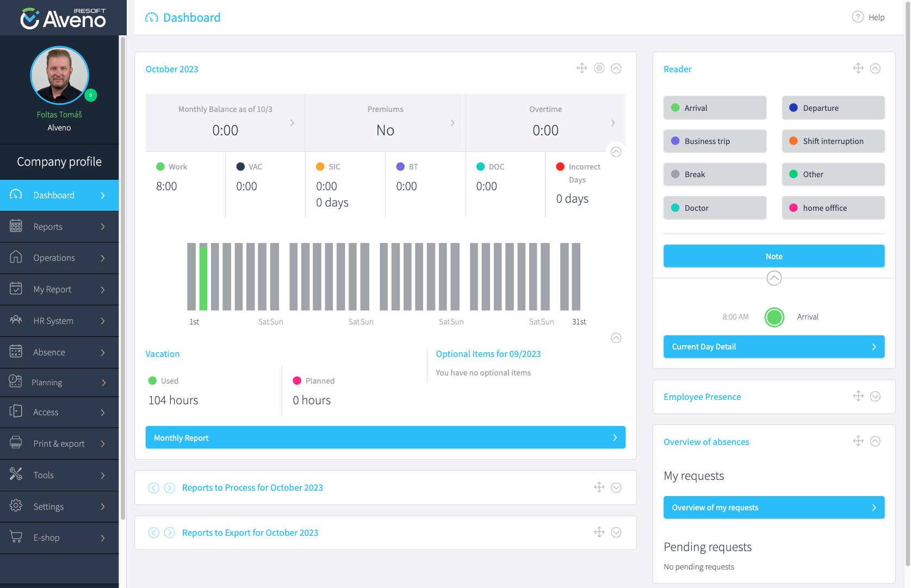Viewport: 911px width, 588px height.
Task: Go to next month in Reports to Export
Action: tap(170, 533)
